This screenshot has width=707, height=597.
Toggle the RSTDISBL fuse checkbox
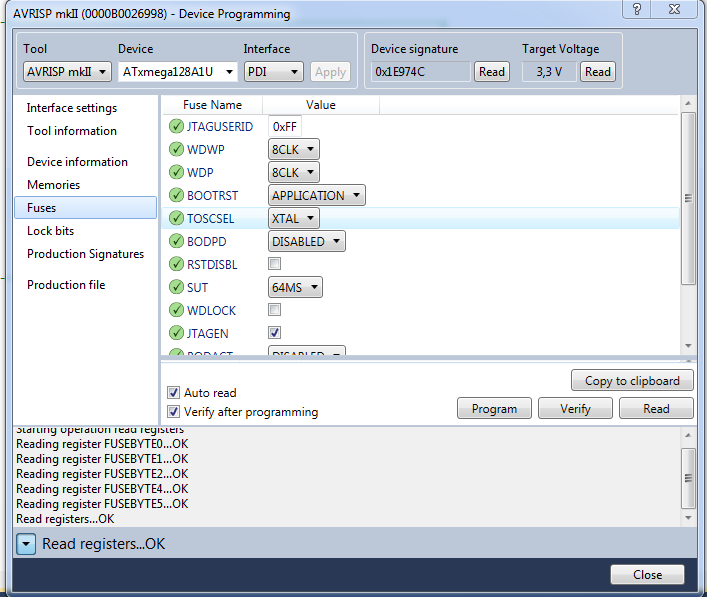274,264
